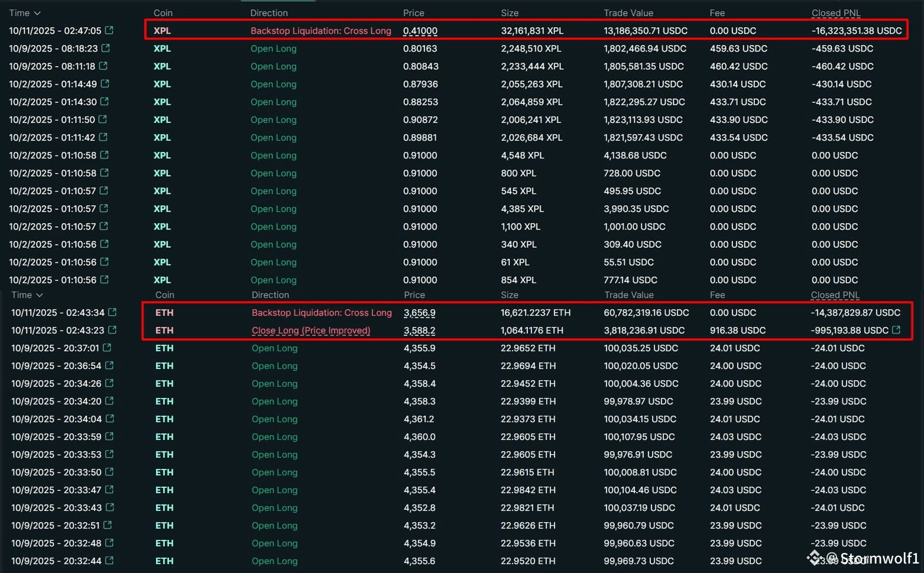Image resolution: width=924 pixels, height=573 pixels.
Task: Select the -16,323,351.38 USDC closed PNL value
Action: coord(857,31)
